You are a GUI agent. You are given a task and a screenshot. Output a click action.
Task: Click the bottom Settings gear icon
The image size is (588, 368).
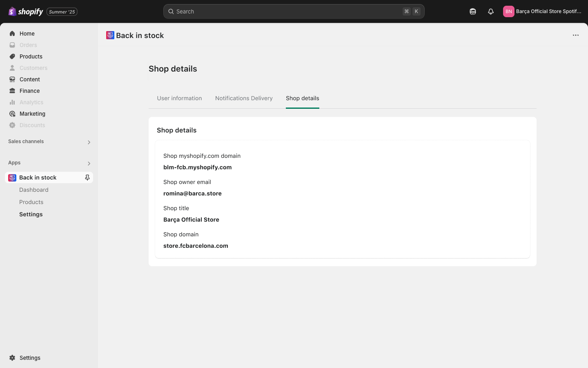point(12,358)
